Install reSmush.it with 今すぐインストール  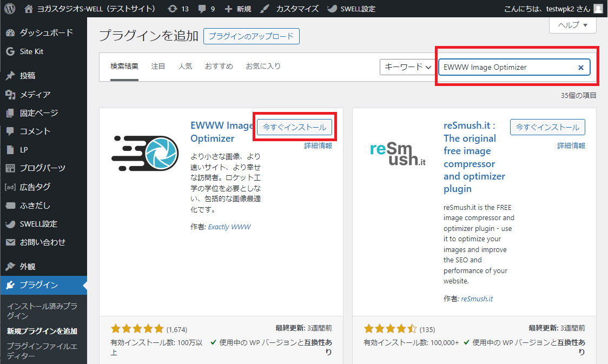[547, 127]
